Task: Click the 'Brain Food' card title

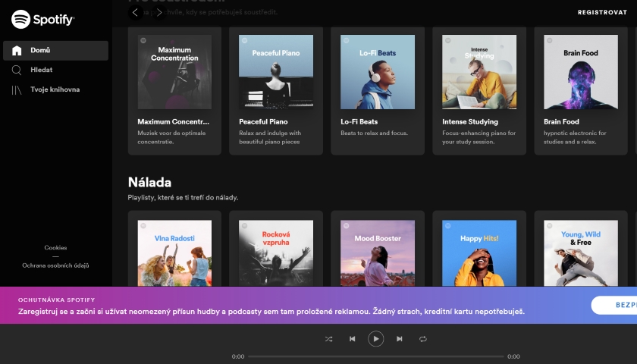Action: [x=561, y=121]
